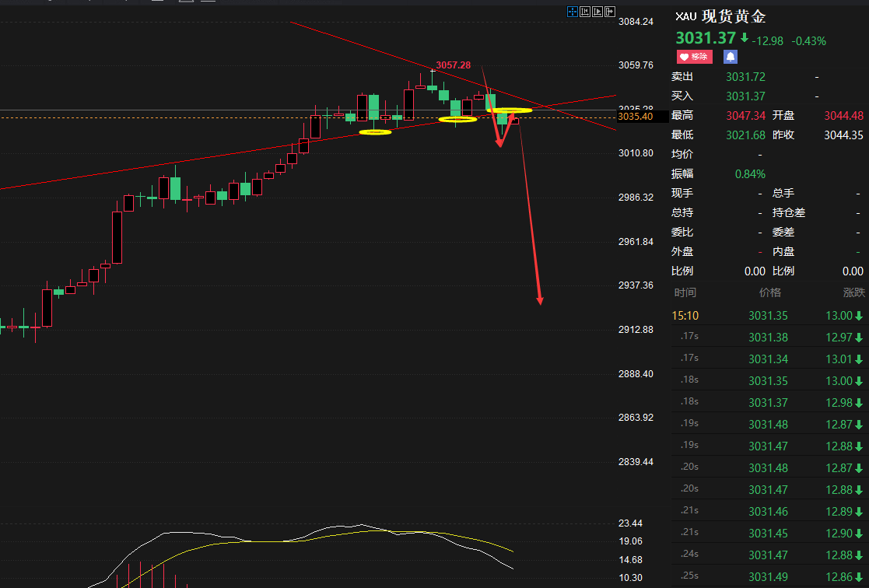Click the 最高 value 3047.34
This screenshot has height=588, width=869.
pos(746,115)
